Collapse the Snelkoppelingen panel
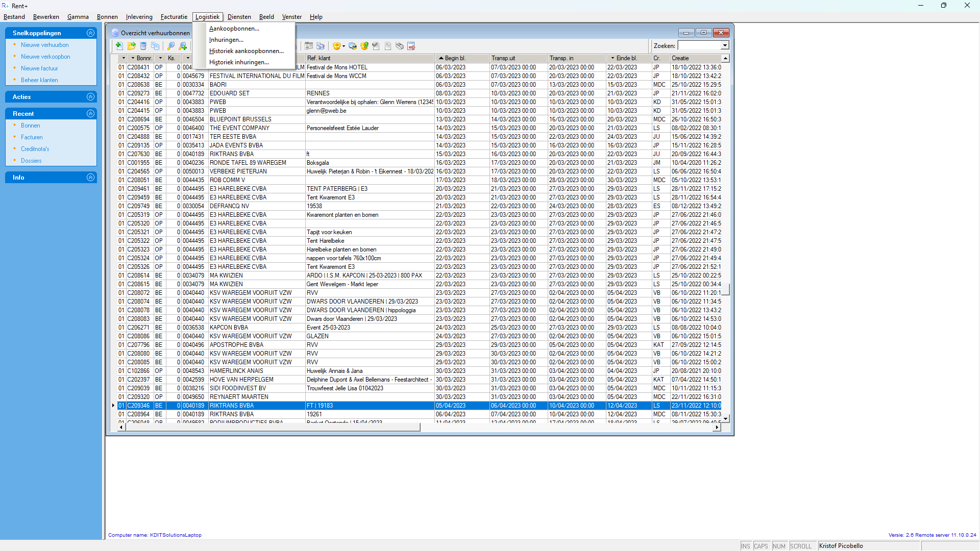This screenshot has width=980, height=551. [x=90, y=33]
